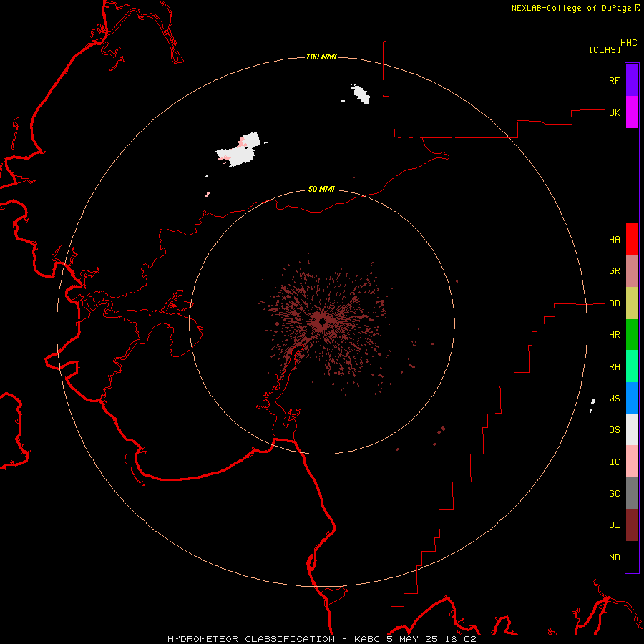Click the small white echo beside WS
The image size is (644, 644).
592,402
